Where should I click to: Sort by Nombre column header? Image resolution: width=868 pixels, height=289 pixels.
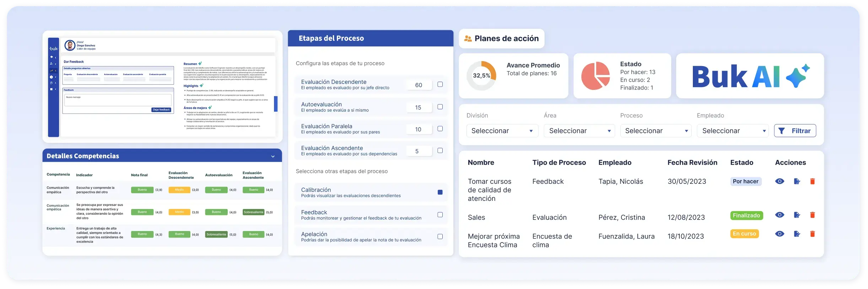click(481, 162)
